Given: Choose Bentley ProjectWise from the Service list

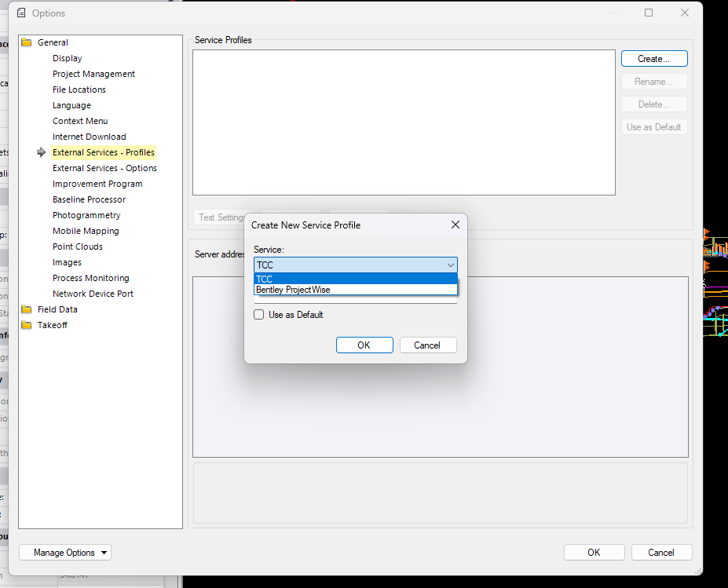Looking at the screenshot, I should [356, 290].
